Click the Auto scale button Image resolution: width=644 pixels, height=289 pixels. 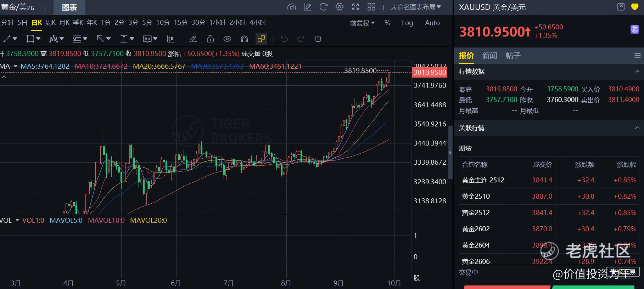click(x=432, y=23)
